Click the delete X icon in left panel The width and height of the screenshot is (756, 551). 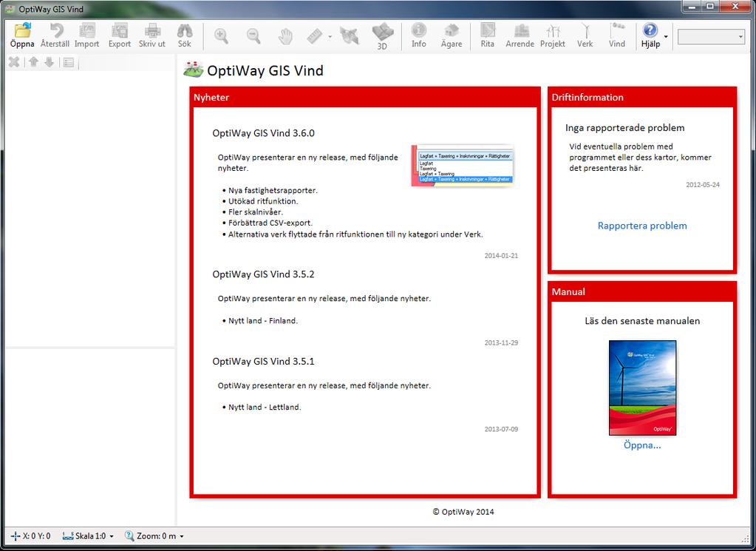coord(14,62)
